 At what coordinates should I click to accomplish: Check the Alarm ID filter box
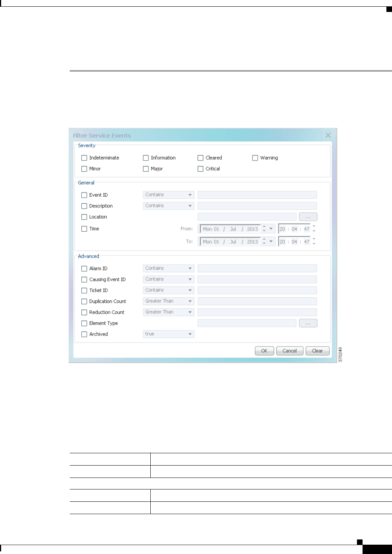pos(84,269)
